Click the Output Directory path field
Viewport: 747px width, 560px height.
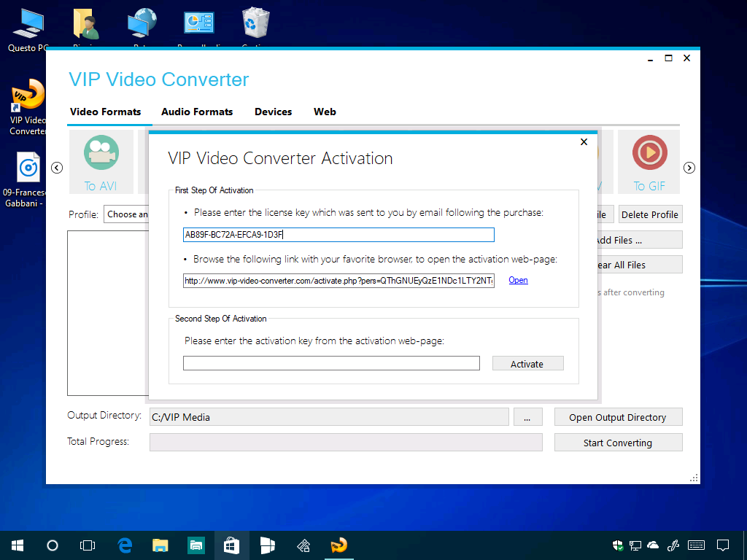click(x=329, y=417)
